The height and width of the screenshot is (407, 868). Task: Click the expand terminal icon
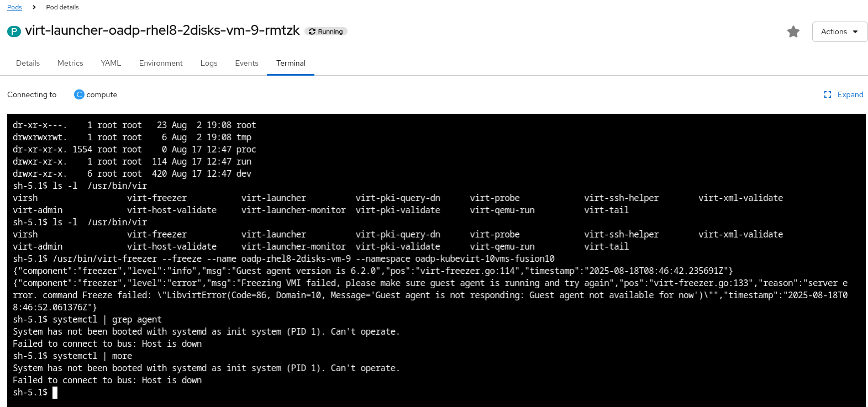click(827, 95)
